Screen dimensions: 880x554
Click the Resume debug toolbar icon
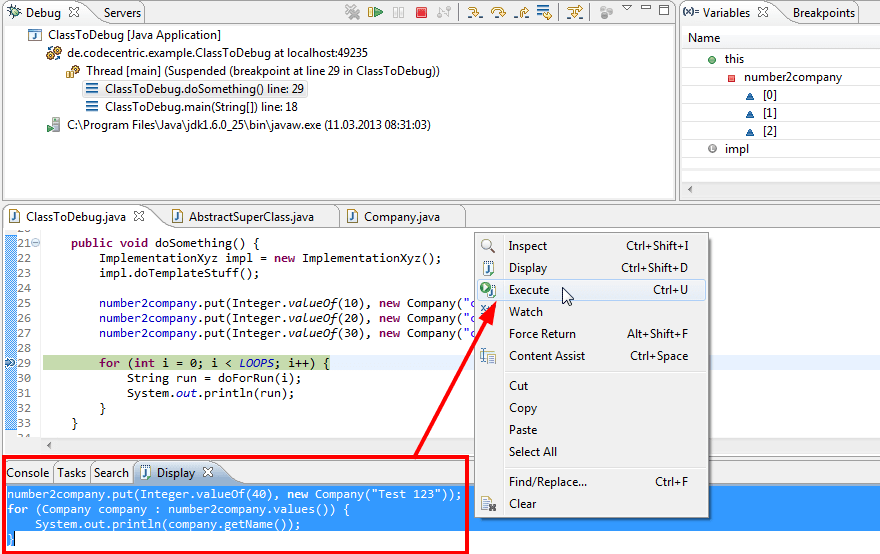point(376,12)
